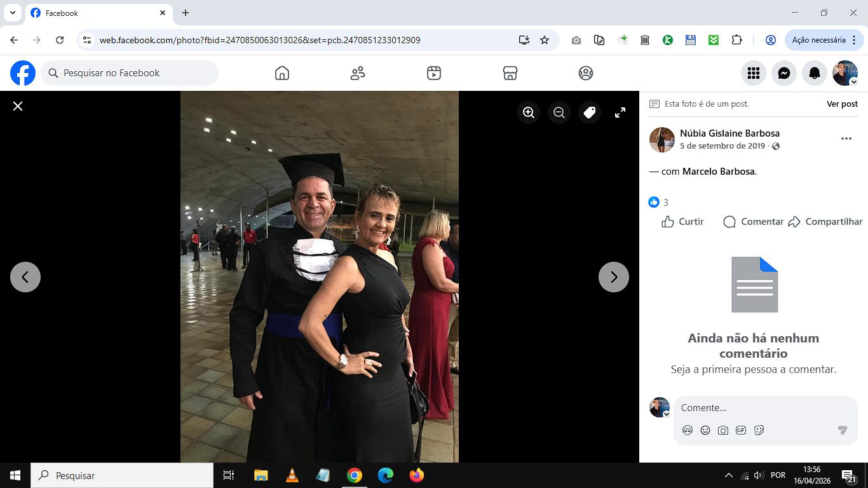Open the Reels video tab
868x488 pixels.
pos(434,73)
